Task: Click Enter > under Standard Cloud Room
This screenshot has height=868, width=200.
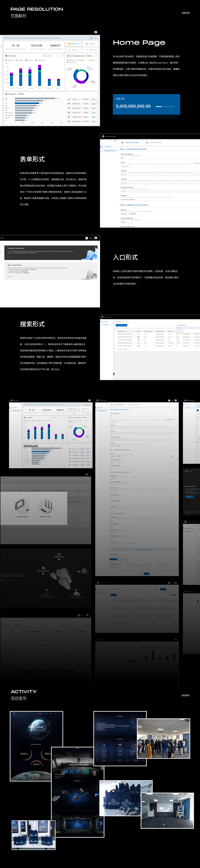Action: [9, 257]
